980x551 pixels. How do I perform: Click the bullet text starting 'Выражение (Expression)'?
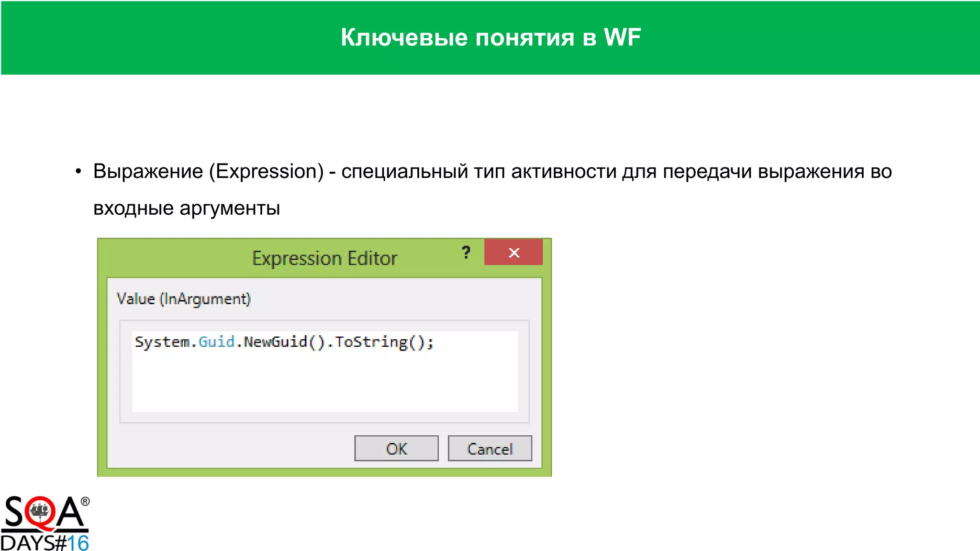492,189
